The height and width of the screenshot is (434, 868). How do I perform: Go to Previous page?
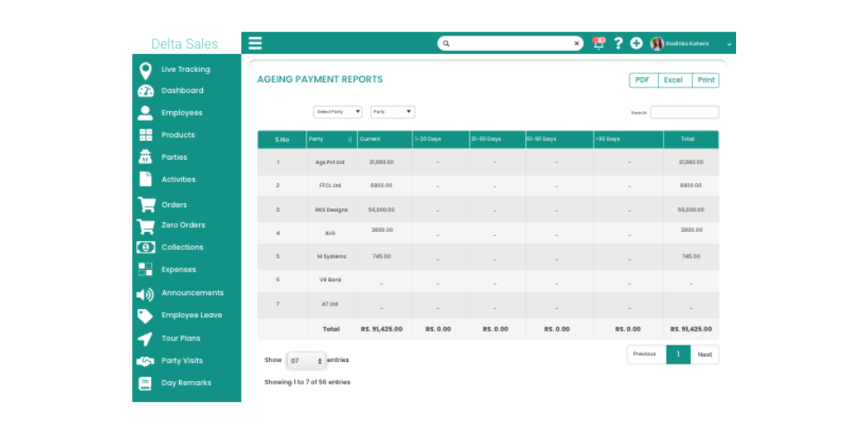point(646,354)
